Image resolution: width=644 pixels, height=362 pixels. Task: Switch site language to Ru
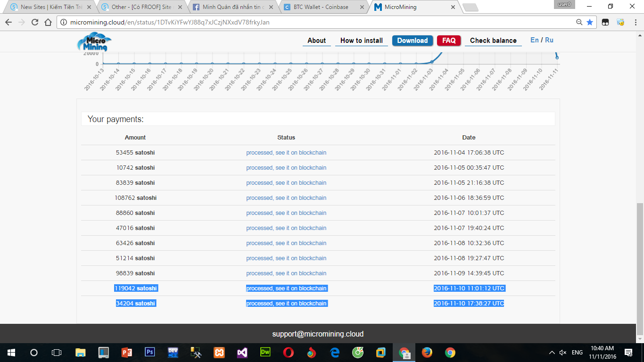click(x=549, y=40)
